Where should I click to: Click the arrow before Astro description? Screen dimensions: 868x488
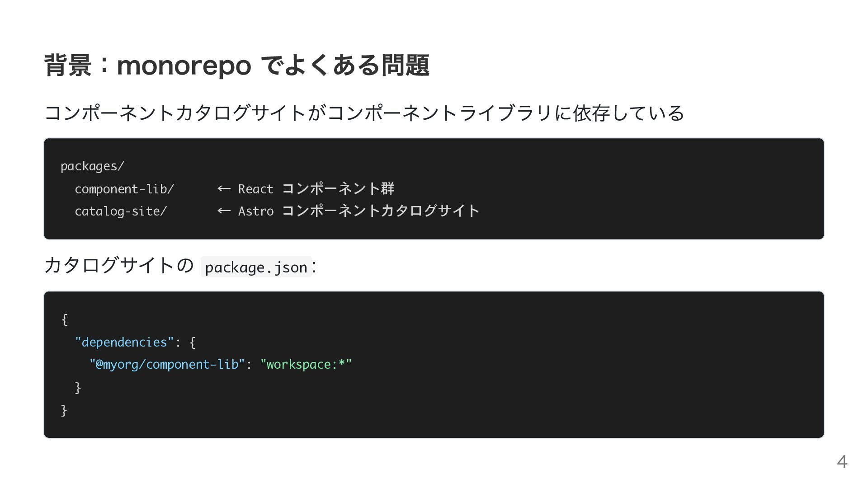[x=224, y=211]
